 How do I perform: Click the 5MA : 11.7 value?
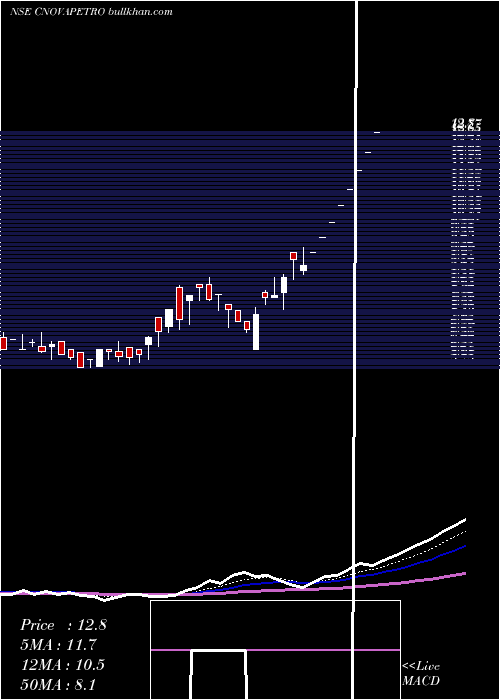58,645
